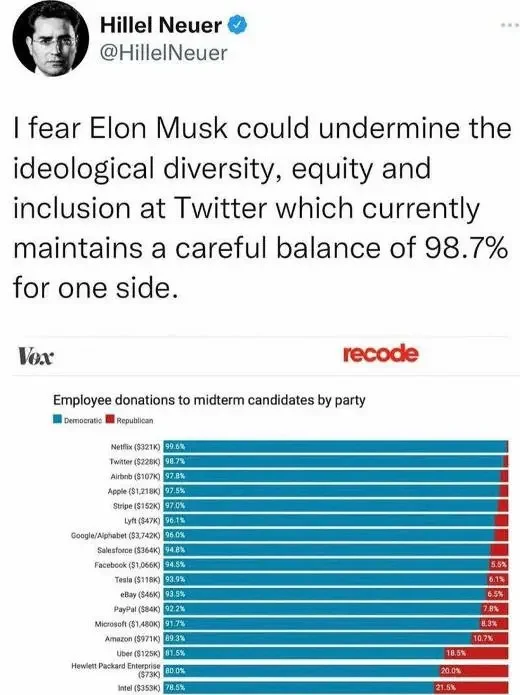
Task: Click the Facebook 5.5% Republican segment
Action: (x=498, y=564)
